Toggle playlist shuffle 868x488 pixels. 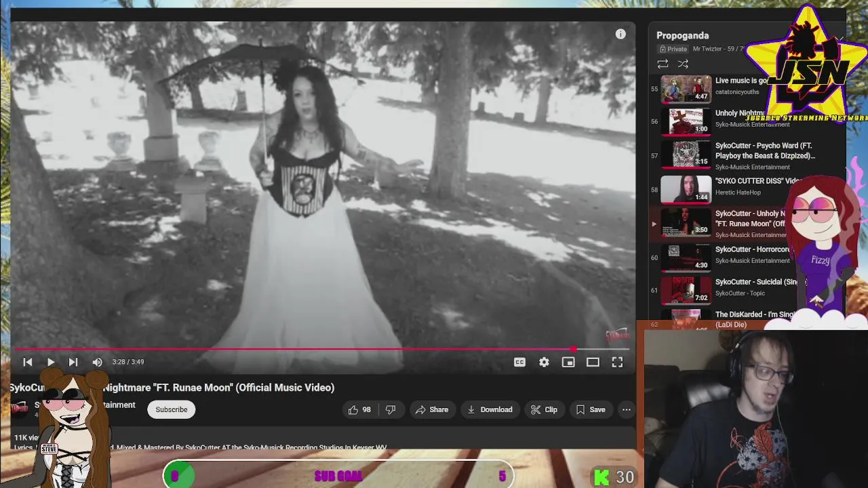(x=683, y=64)
